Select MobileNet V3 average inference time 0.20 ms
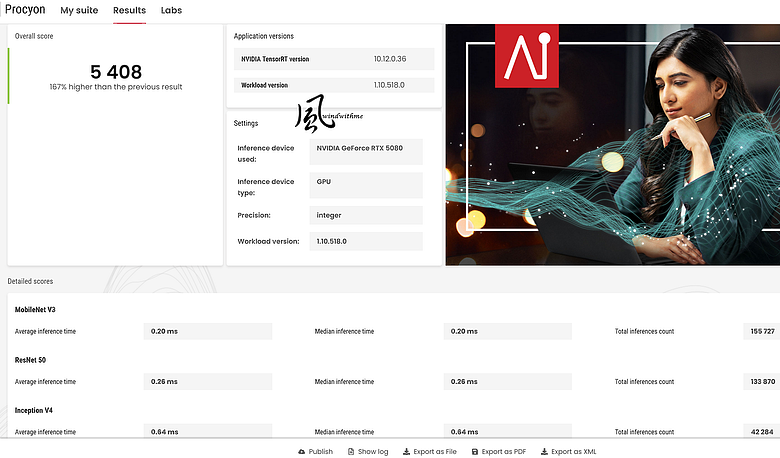This screenshot has height=458, width=780. [208, 331]
